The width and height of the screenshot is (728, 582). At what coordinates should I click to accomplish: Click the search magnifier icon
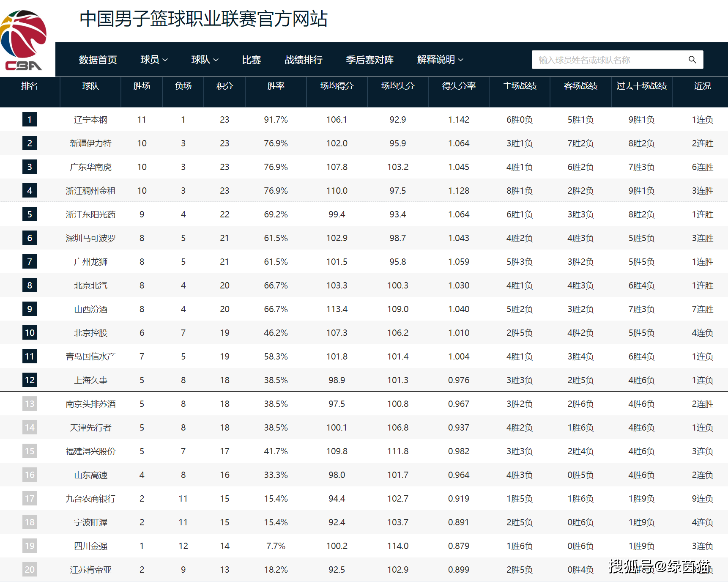coord(692,60)
